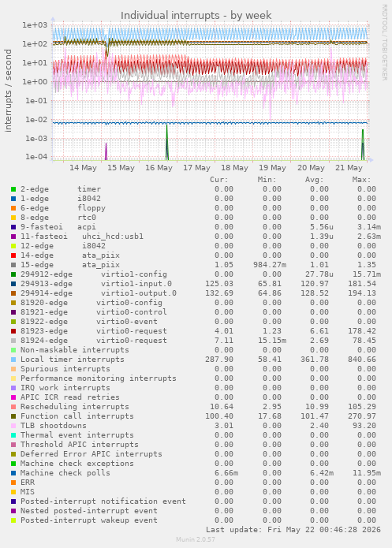
Task: Select 'Rescheduling interrupts' legend label
Action: (x=75, y=406)
